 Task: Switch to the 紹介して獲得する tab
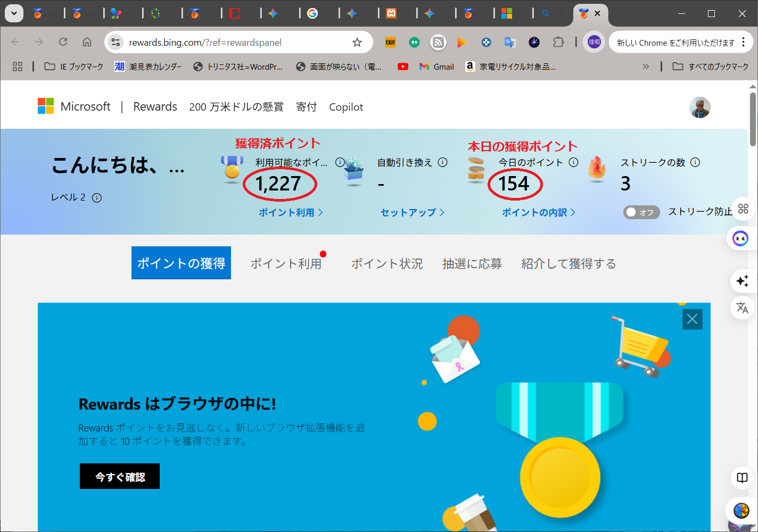click(x=568, y=263)
